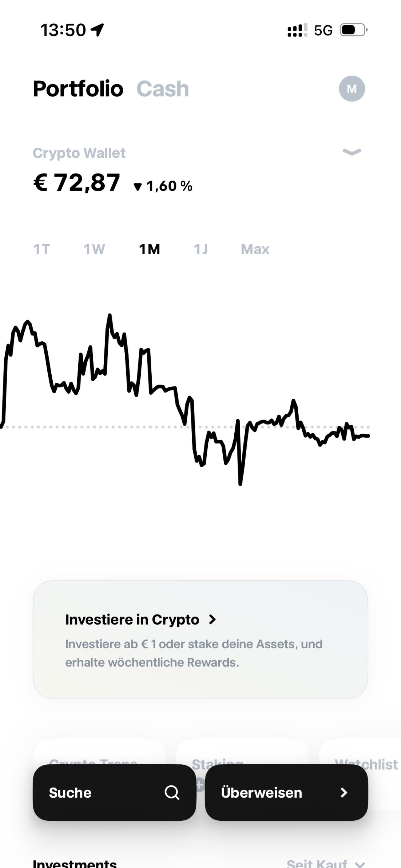Tap the cellular signal strength icon
The width and height of the screenshot is (401, 868).
pos(297,30)
